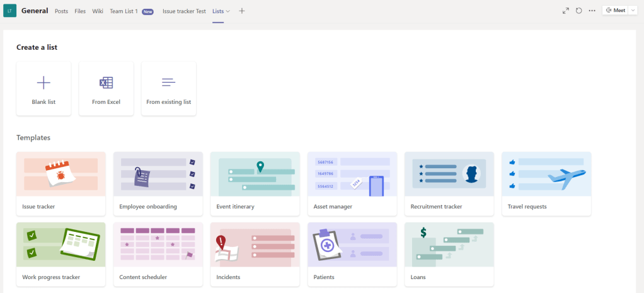Image resolution: width=644 pixels, height=293 pixels.
Task: Click the plus icon to add a tab
Action: (242, 11)
